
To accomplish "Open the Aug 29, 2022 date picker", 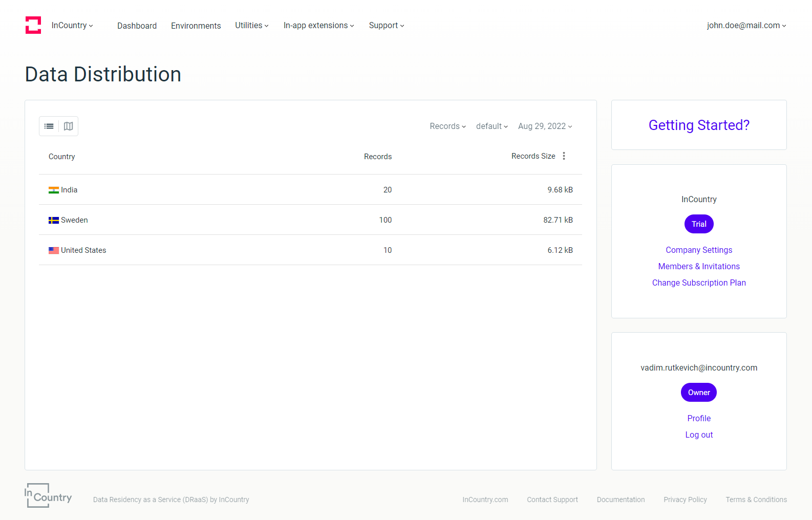I will [x=545, y=126].
